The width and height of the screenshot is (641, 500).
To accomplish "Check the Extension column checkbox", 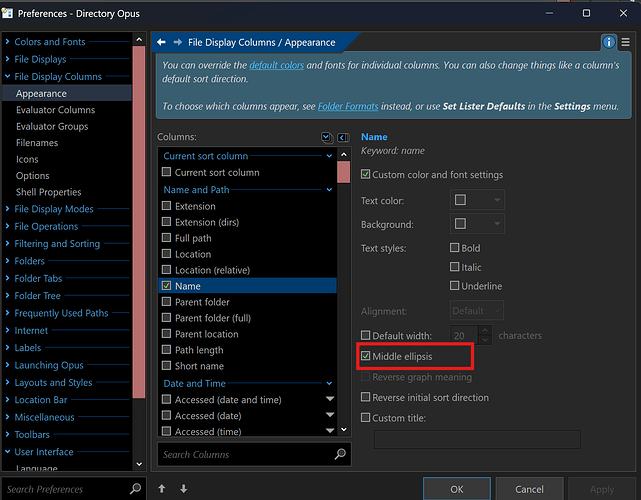I will [x=166, y=206].
